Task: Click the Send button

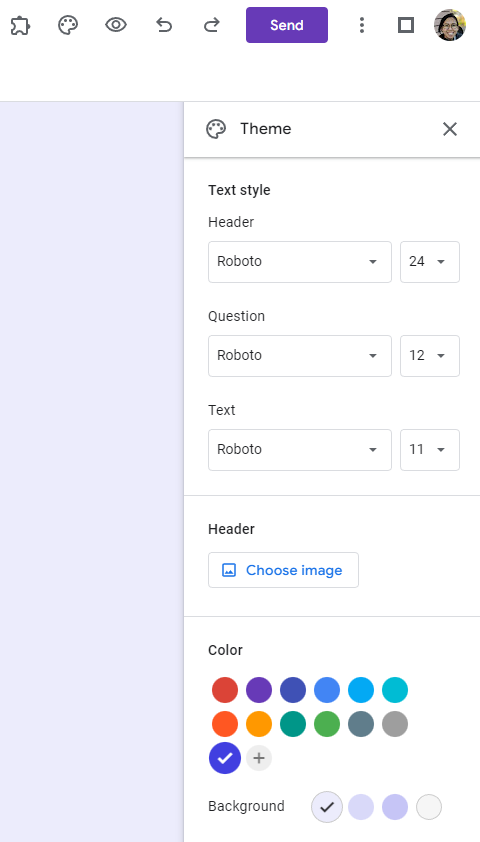Action: pyautogui.click(x=287, y=25)
